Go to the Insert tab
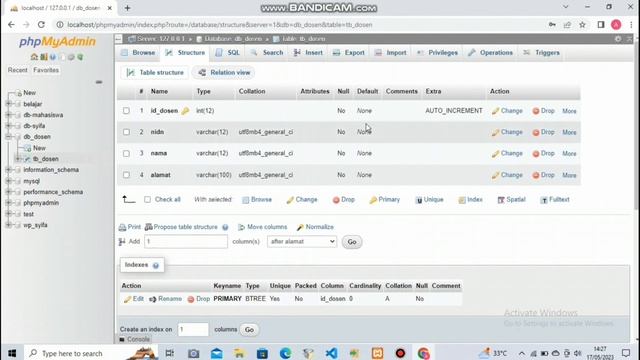 308,53
